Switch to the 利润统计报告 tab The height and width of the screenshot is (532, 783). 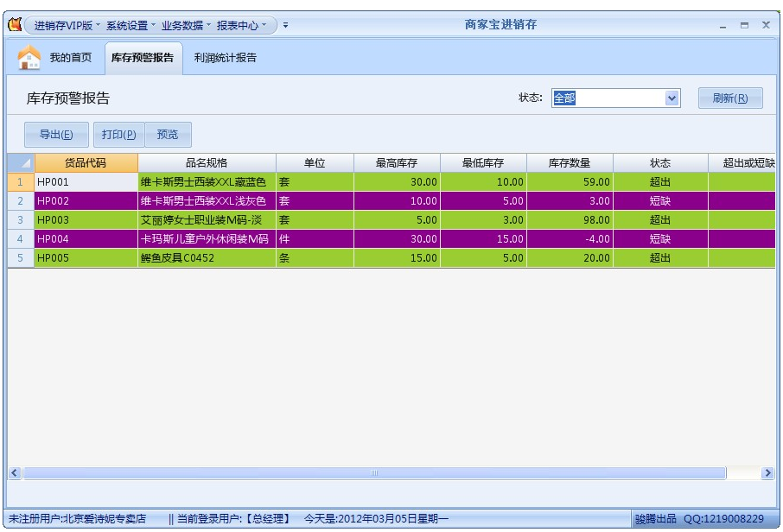point(226,58)
